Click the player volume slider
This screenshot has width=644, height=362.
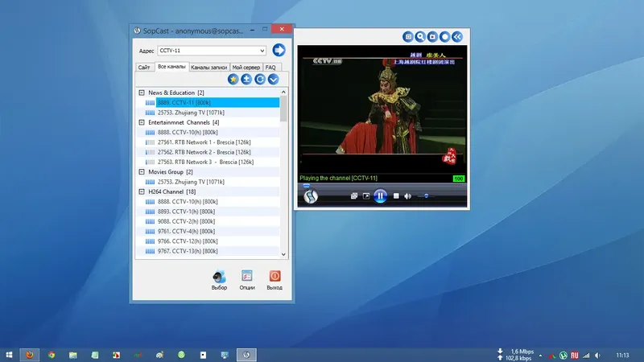click(426, 196)
